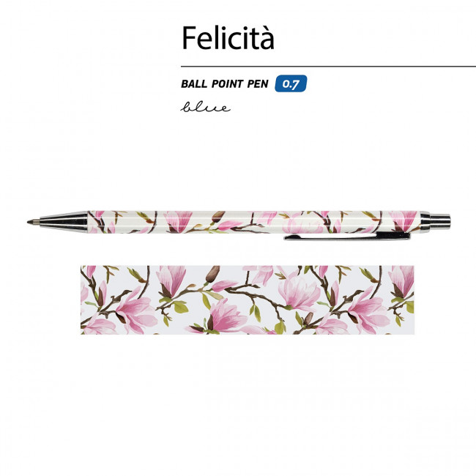Image resolution: width=476 pixels, height=476 pixels.
Task: Click the blue 0.7 tip-size badge
Action: [x=291, y=83]
